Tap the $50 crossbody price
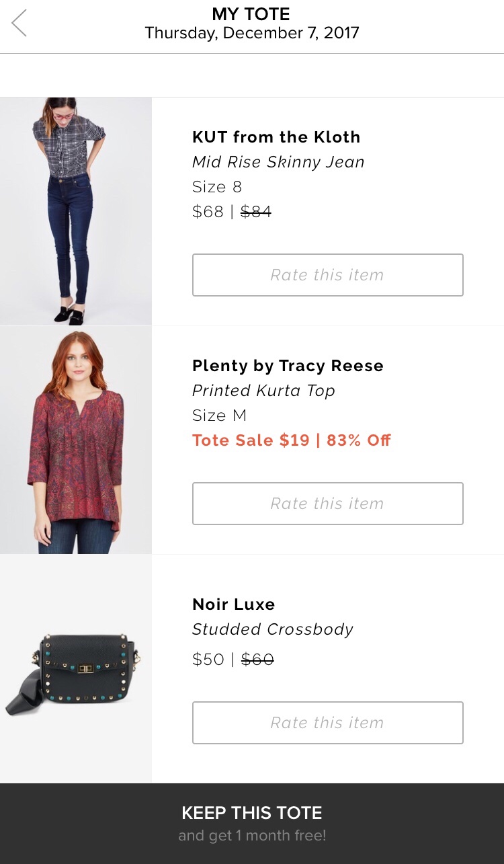The height and width of the screenshot is (864, 504). click(x=208, y=660)
